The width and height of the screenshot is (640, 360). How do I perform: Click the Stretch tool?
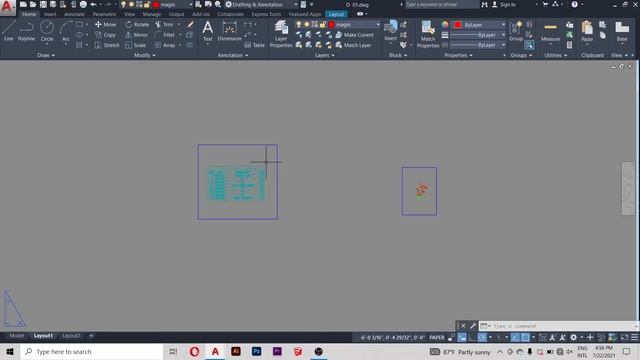107,45
